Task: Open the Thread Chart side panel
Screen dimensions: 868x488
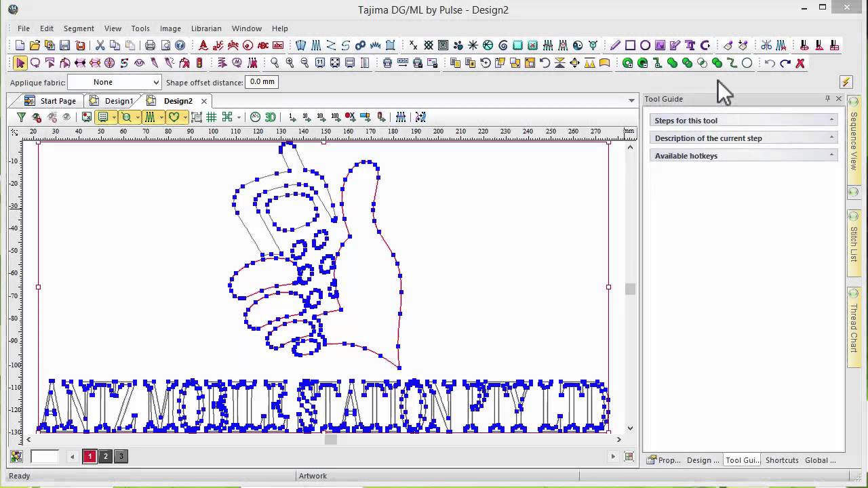Action: click(854, 328)
